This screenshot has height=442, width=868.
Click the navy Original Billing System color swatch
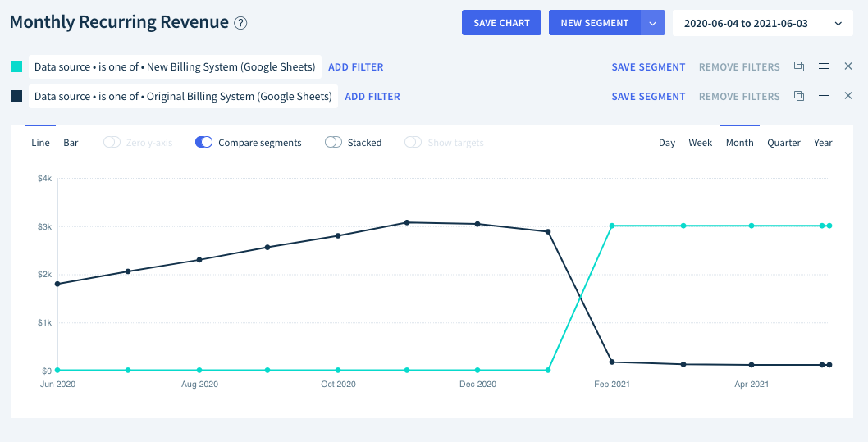(x=16, y=96)
